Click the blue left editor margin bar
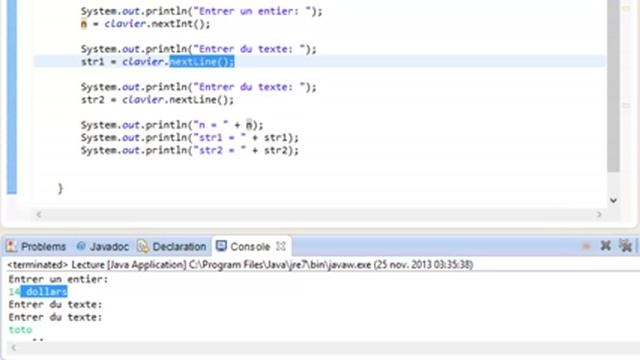 point(12,97)
